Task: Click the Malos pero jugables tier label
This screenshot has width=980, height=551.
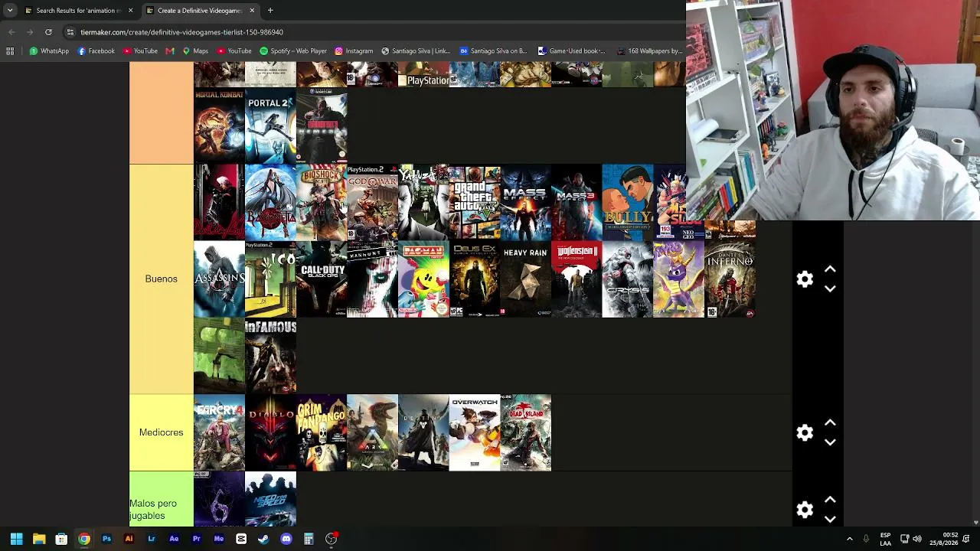Action: (162, 499)
